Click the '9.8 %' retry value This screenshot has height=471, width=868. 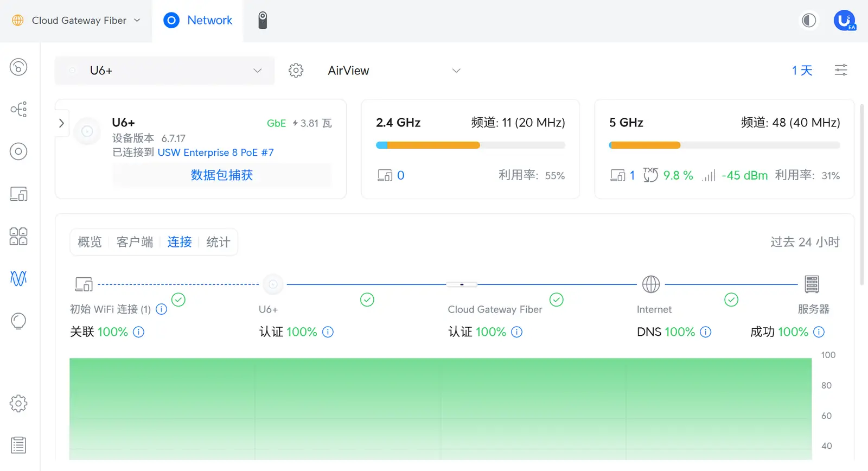[x=678, y=176]
